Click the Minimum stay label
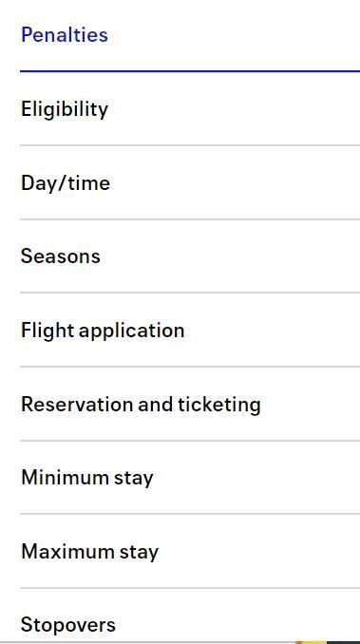The image size is (360, 644). 87,478
